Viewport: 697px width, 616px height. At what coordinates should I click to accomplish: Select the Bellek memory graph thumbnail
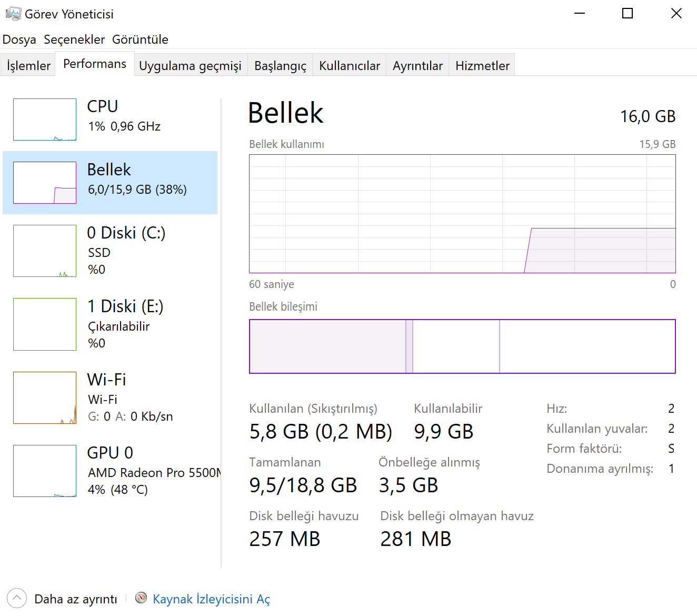(x=45, y=183)
